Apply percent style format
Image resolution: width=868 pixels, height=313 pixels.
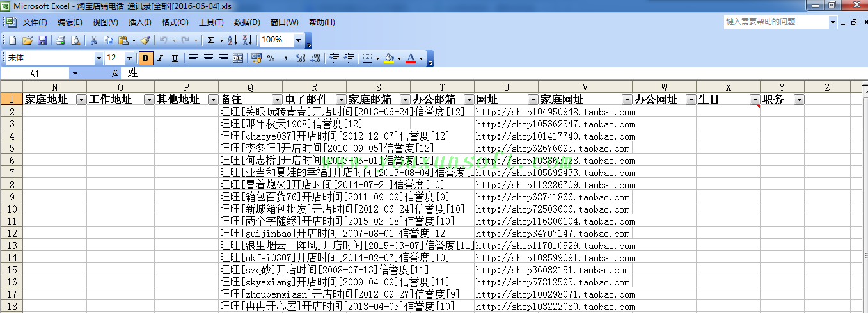coord(271,58)
